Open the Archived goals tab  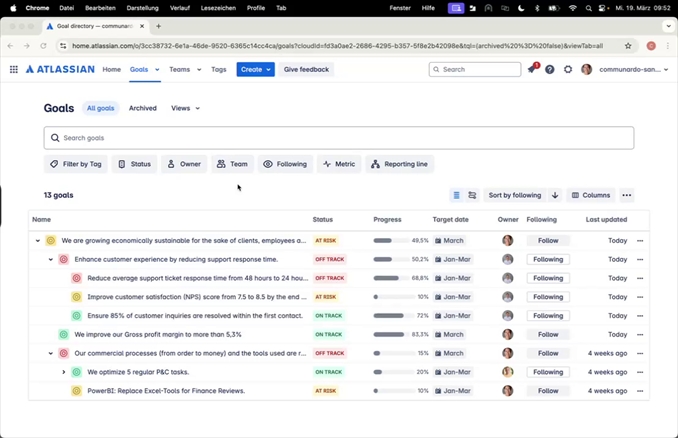click(143, 108)
